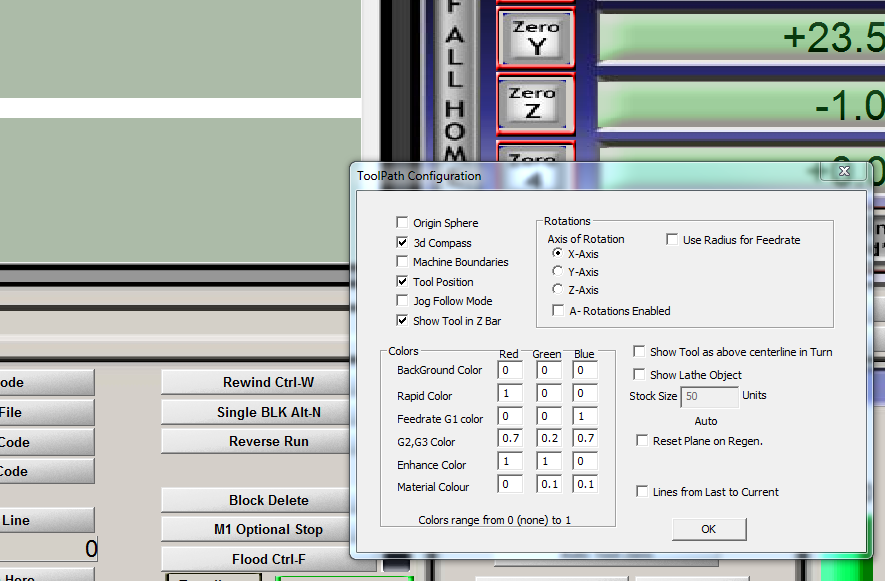
Task: Select the Z-Axis rotation radio button
Action: pyautogui.click(x=558, y=290)
